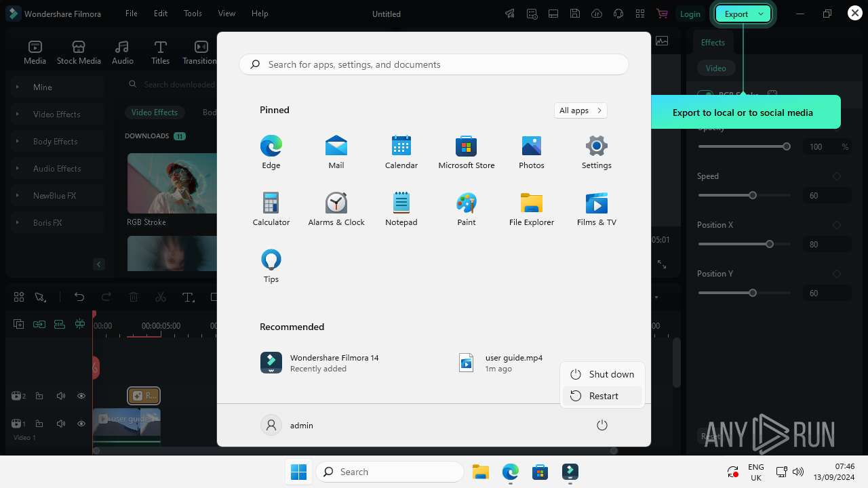The width and height of the screenshot is (868, 488).
Task: Open the Stock Media tab icon
Action: pos(79,47)
